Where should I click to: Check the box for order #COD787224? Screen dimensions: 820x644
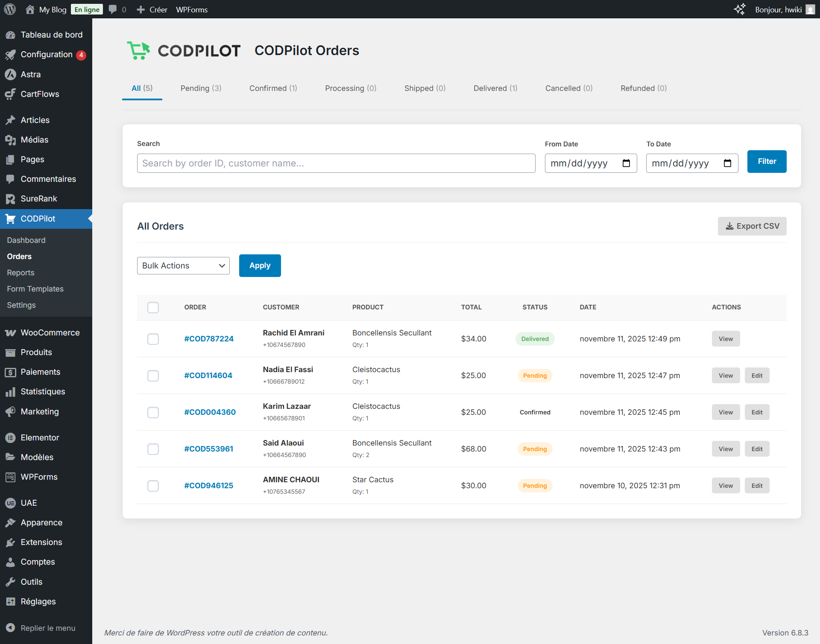[x=153, y=339]
